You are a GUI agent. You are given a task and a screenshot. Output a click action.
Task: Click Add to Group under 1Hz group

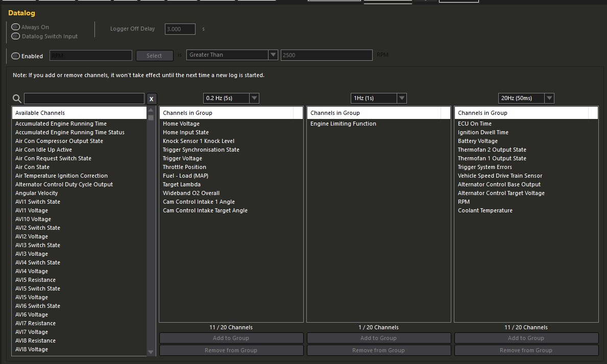coord(379,338)
